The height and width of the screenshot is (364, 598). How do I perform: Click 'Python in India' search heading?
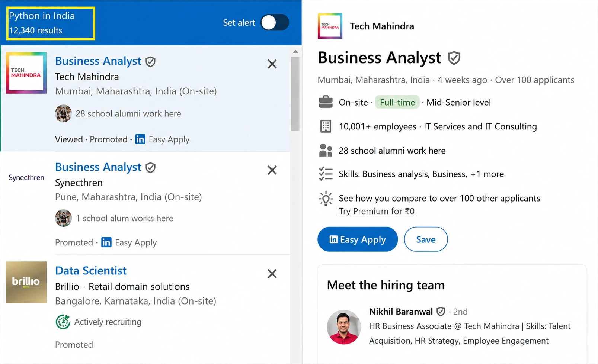[x=42, y=16]
